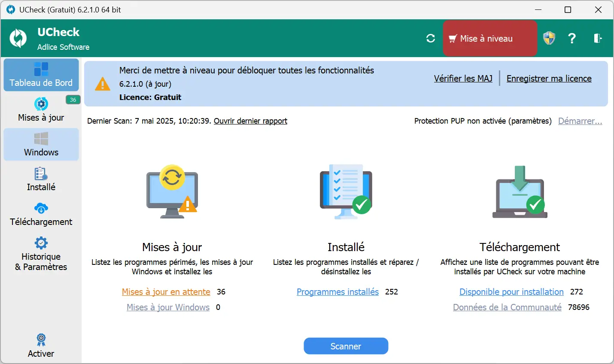This screenshot has height=364, width=614.
Task: Click the Adlice Software subtitle
Action: point(64,47)
